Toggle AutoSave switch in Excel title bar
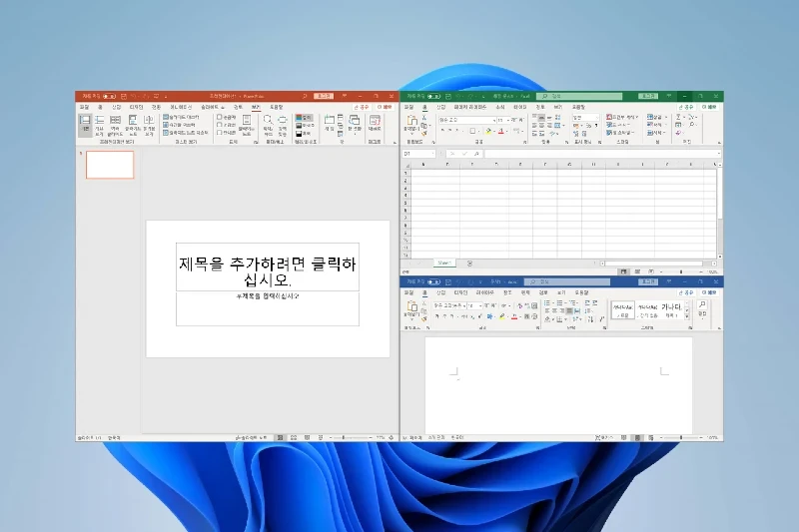 point(433,97)
